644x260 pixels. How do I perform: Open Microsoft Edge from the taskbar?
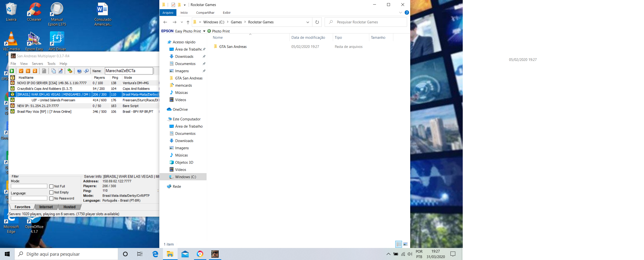(x=155, y=254)
